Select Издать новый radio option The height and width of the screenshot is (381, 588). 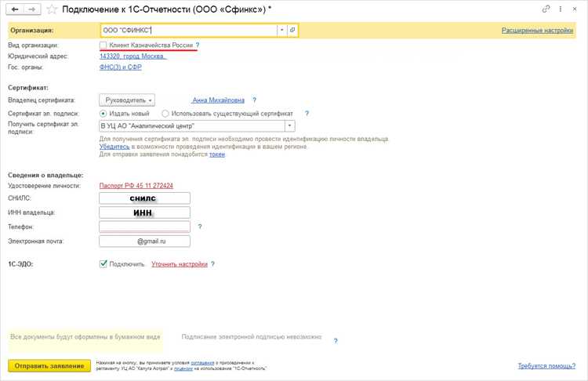[x=103, y=113]
